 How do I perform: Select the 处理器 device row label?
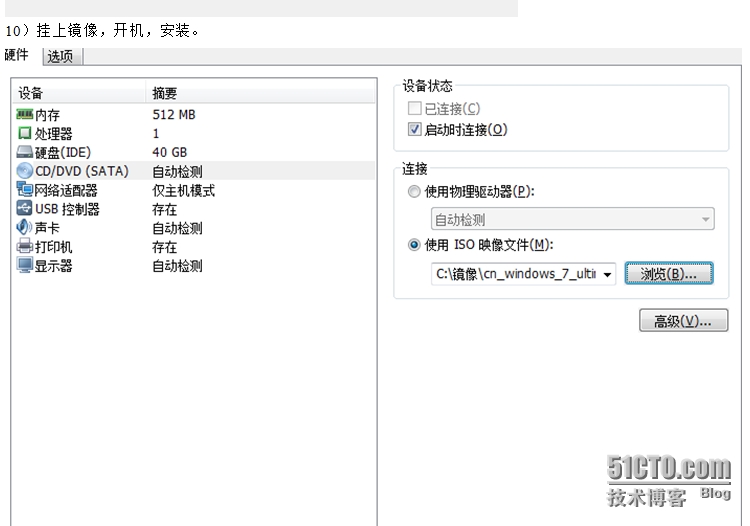coord(54,134)
